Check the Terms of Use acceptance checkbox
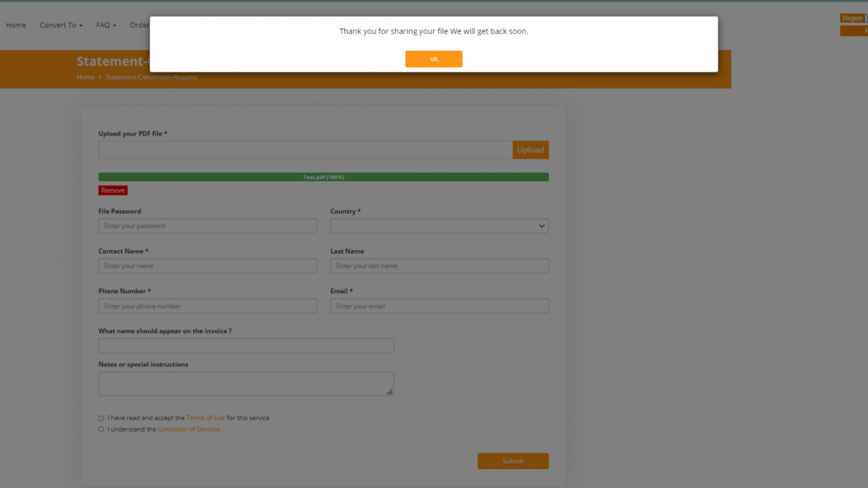The height and width of the screenshot is (488, 868). 101,418
